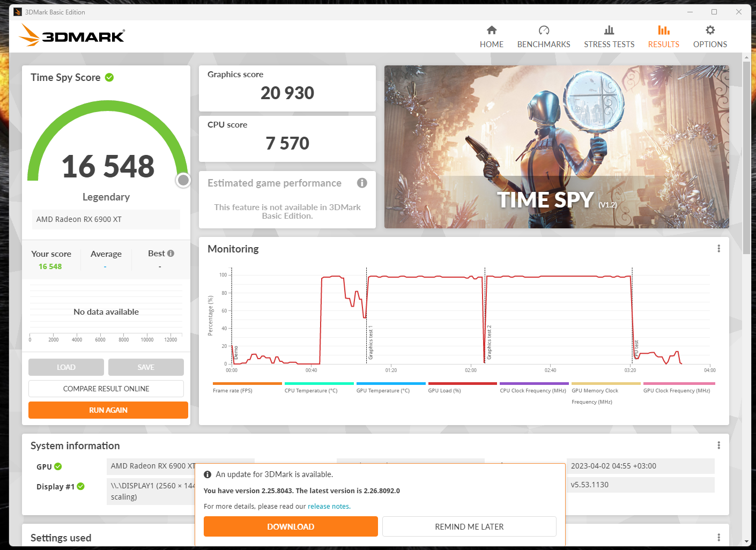Viewport: 756px width, 550px height.
Task: Open the System information three-dot menu
Action: 718,445
